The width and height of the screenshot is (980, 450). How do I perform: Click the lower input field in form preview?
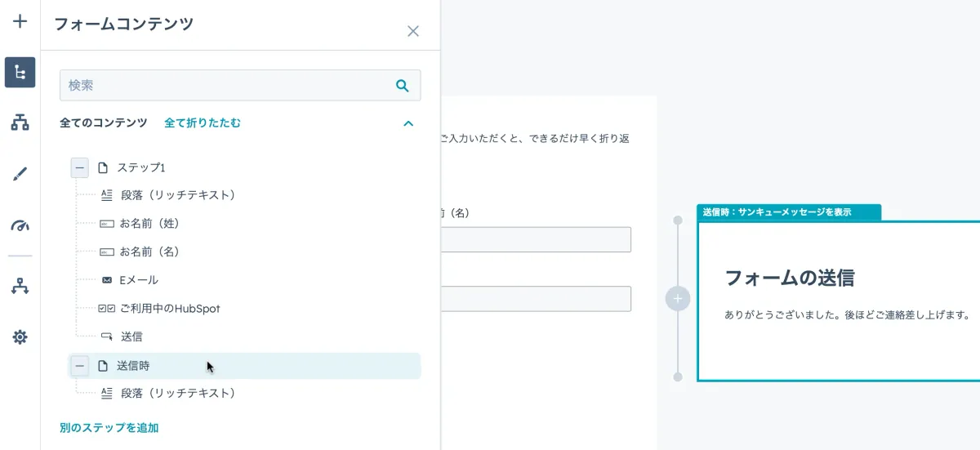pos(536,299)
